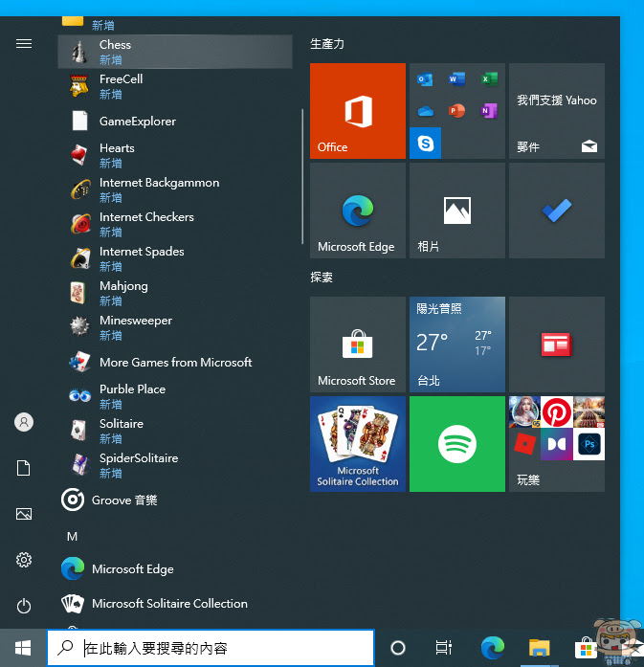Launch Internet Checkers
The image size is (644, 667).
click(x=175, y=224)
